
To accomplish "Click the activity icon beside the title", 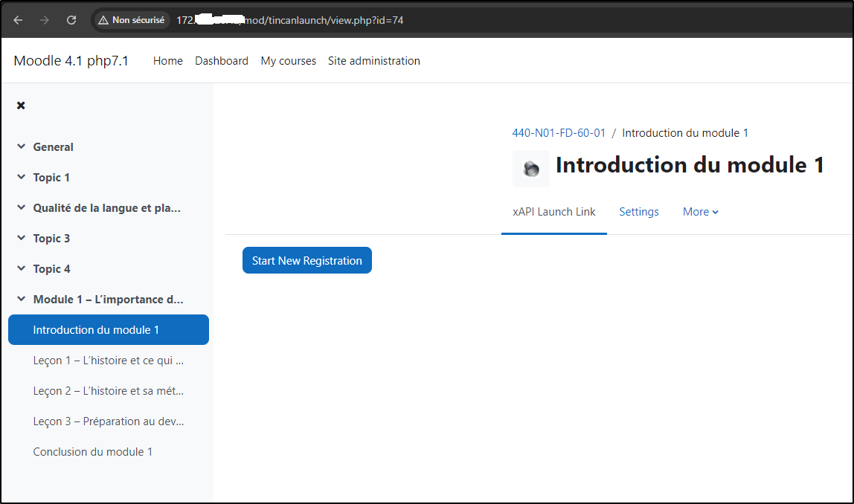I will tap(531, 169).
